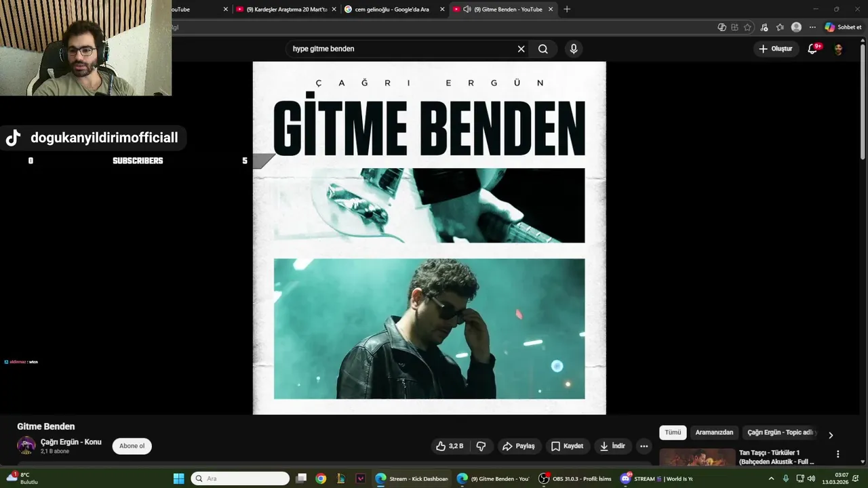Viewport: 868px width, 488px height.
Task: Open YouTube notifications bell
Action: [813, 49]
